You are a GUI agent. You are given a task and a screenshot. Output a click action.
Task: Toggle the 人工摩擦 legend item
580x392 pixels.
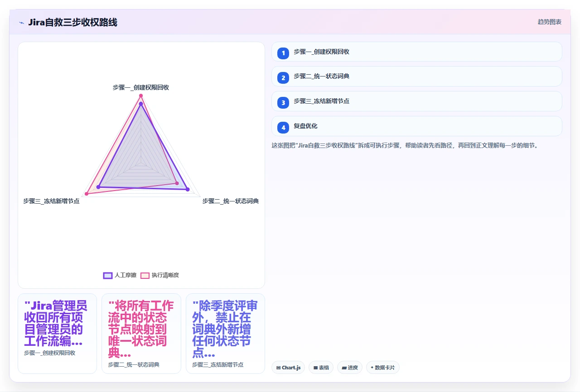[x=120, y=275]
